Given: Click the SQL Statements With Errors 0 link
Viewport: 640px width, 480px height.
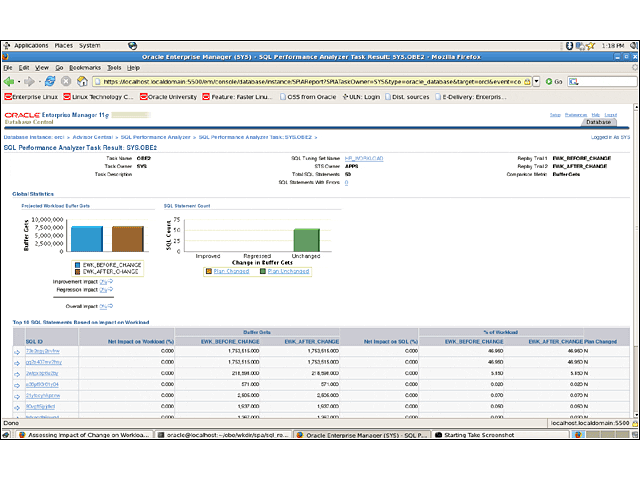Looking at the screenshot, I should click(347, 182).
